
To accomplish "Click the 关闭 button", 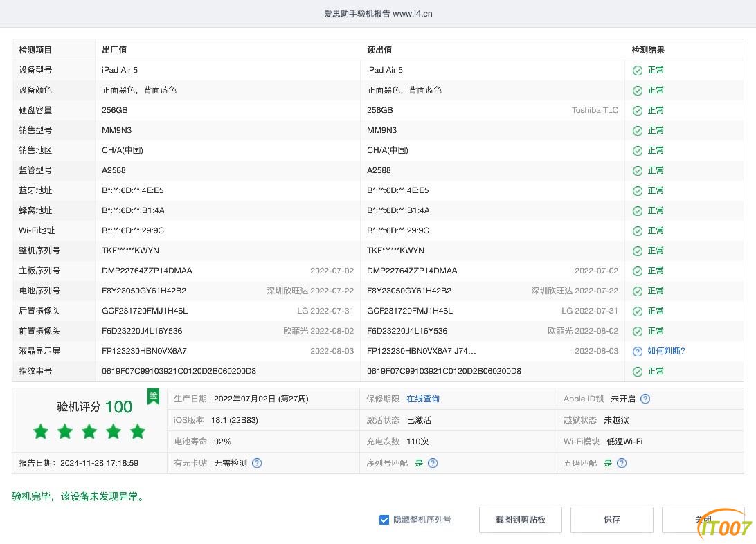I will (x=703, y=519).
